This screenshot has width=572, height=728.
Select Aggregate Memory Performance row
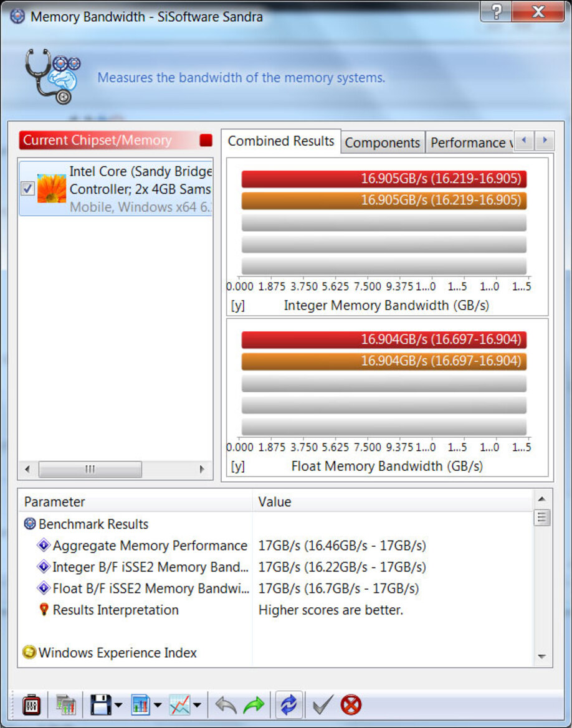[x=276, y=546]
